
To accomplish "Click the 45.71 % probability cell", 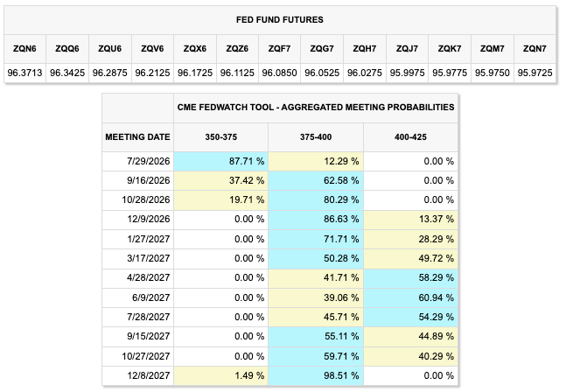I will pos(316,317).
